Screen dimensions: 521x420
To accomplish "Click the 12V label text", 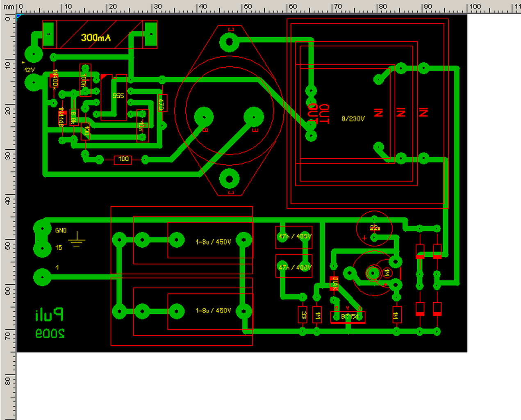I will coord(30,70).
